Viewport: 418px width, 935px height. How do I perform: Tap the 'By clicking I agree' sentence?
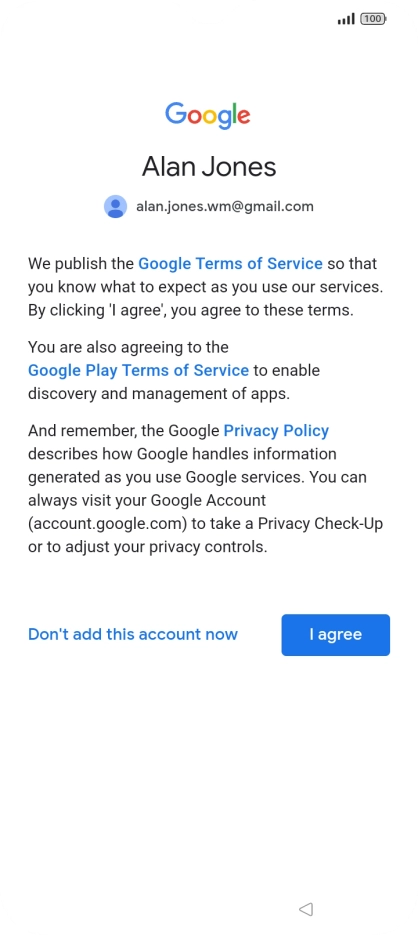[x=191, y=311]
